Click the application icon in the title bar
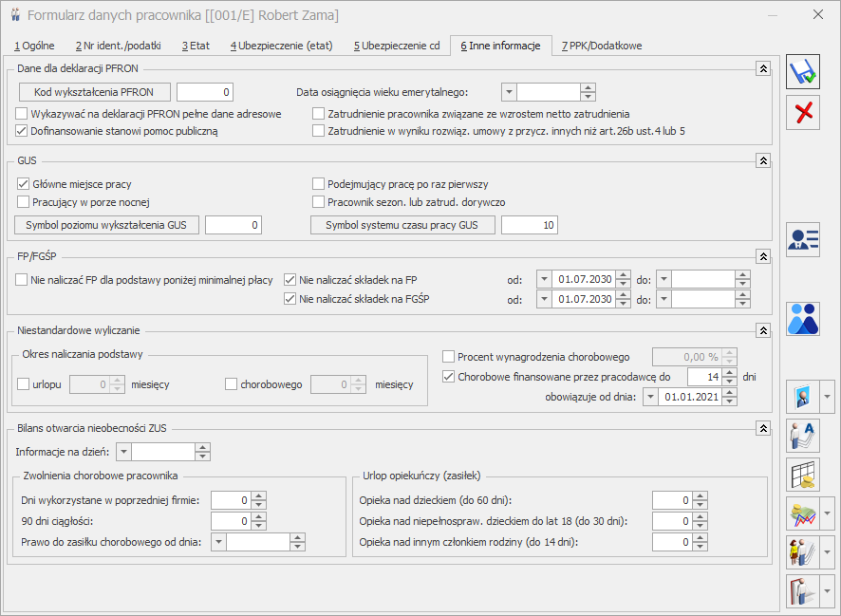Screen dimensions: 841x616 (x=15, y=15)
